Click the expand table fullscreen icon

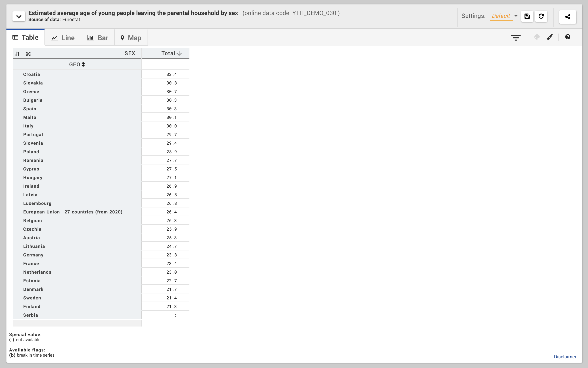pos(28,54)
